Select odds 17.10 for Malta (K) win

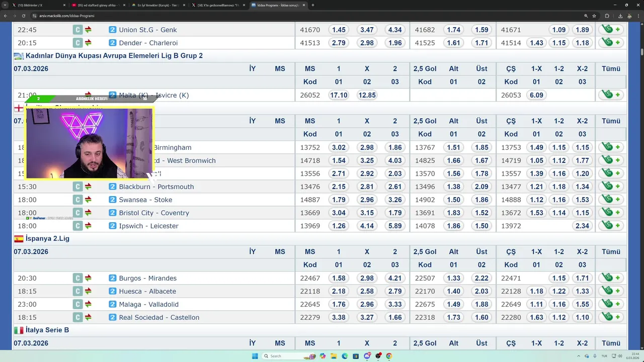(339, 95)
